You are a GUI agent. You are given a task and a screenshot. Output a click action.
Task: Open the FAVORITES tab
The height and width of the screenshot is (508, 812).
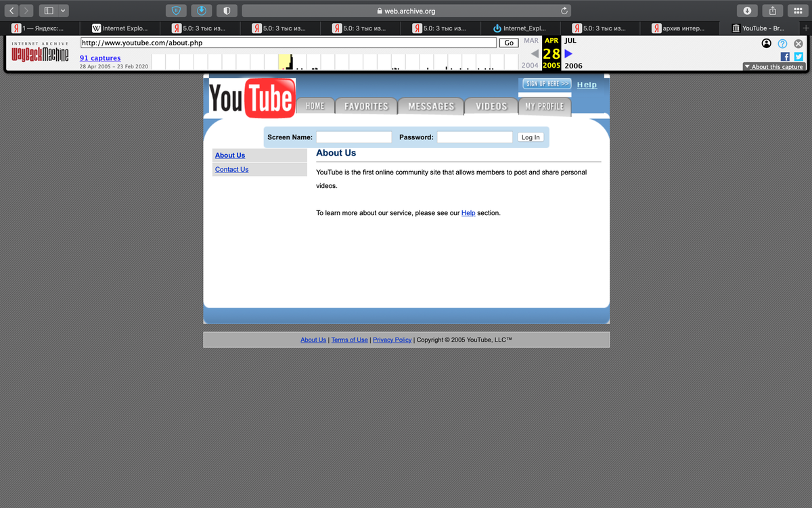(x=366, y=106)
